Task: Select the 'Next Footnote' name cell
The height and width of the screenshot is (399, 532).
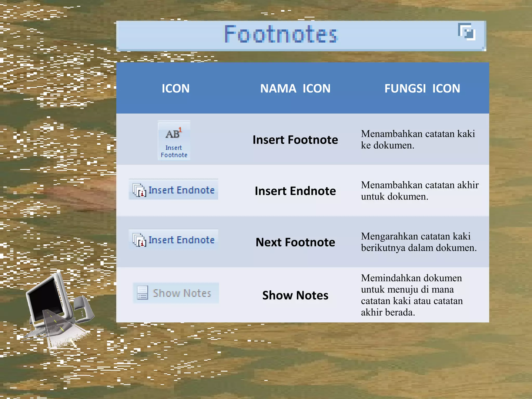Action: (x=295, y=242)
